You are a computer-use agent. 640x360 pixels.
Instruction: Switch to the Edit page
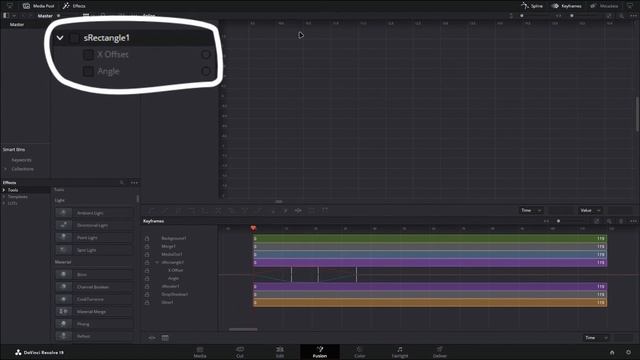point(280,352)
